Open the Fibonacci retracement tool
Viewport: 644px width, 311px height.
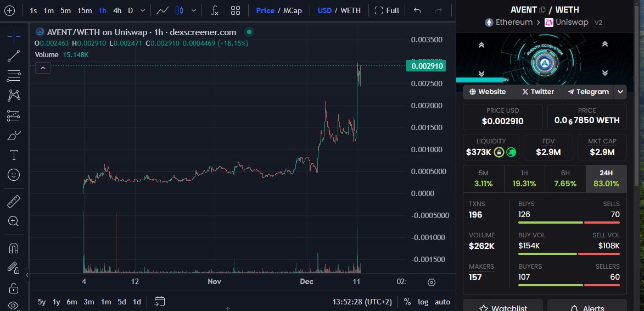pos(14,76)
